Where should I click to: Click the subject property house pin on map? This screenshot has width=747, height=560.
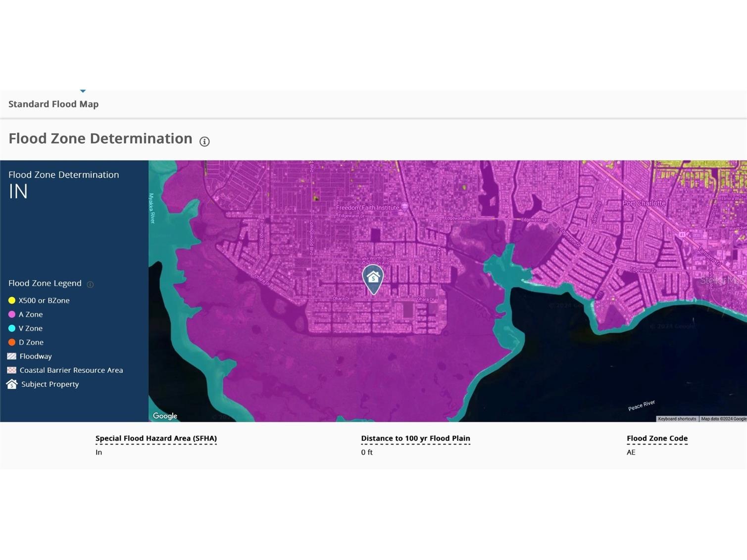click(x=373, y=278)
